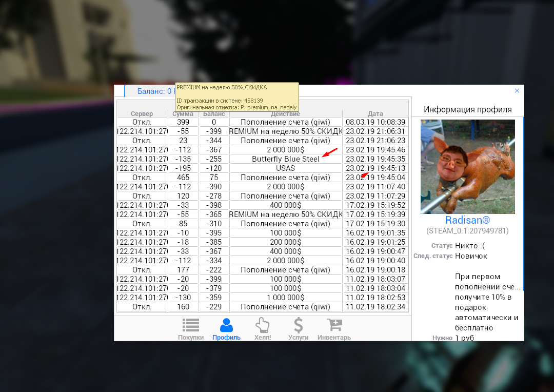
Task: Select the 08.03.19 10:08:39 date cell
Action: [x=375, y=122]
